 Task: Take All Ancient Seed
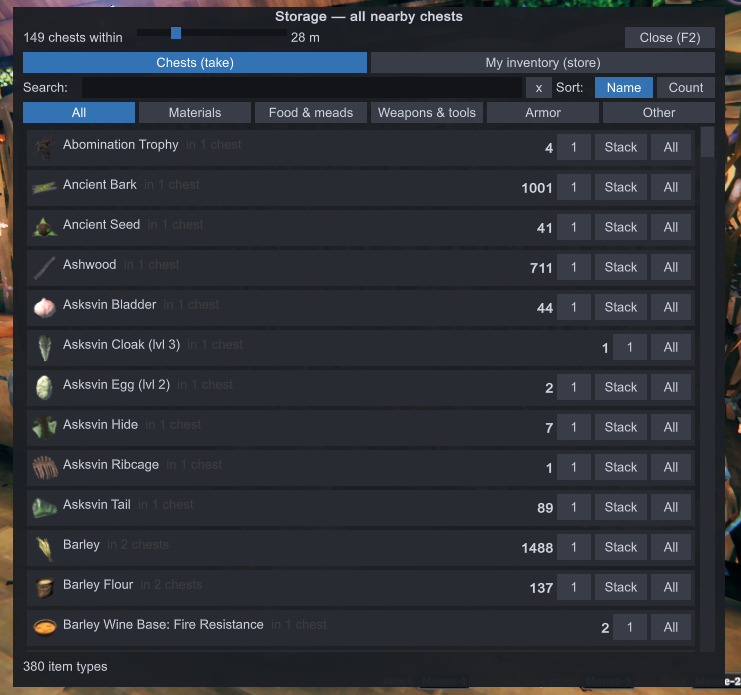671,227
